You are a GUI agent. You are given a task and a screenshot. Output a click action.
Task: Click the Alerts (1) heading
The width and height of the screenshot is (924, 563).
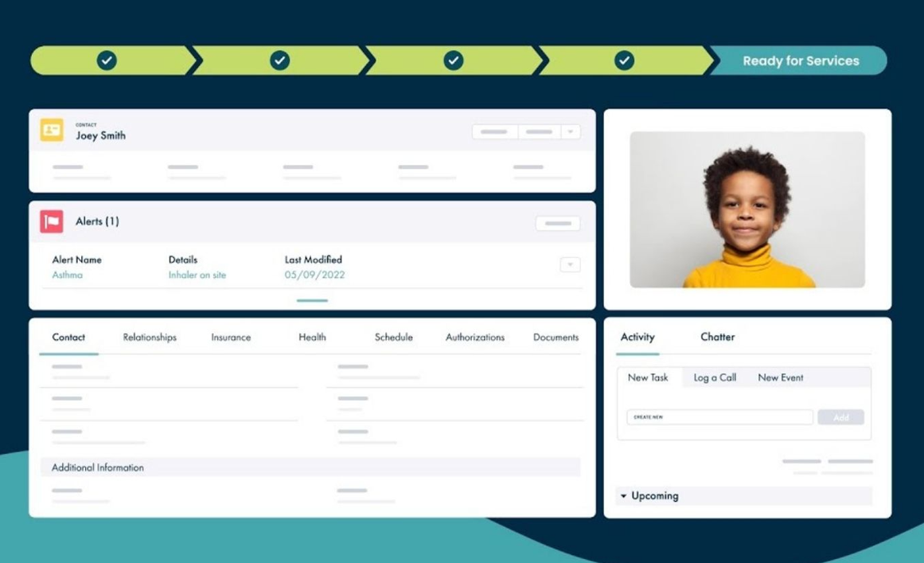coord(97,221)
